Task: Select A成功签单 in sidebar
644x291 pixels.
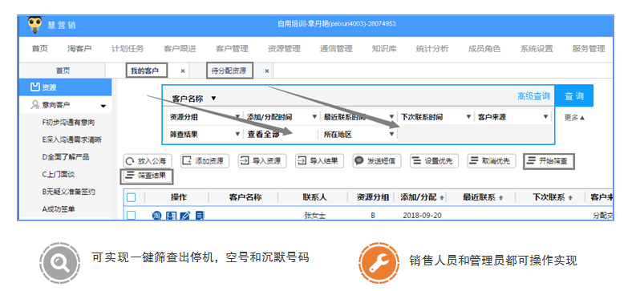Action: (59, 209)
